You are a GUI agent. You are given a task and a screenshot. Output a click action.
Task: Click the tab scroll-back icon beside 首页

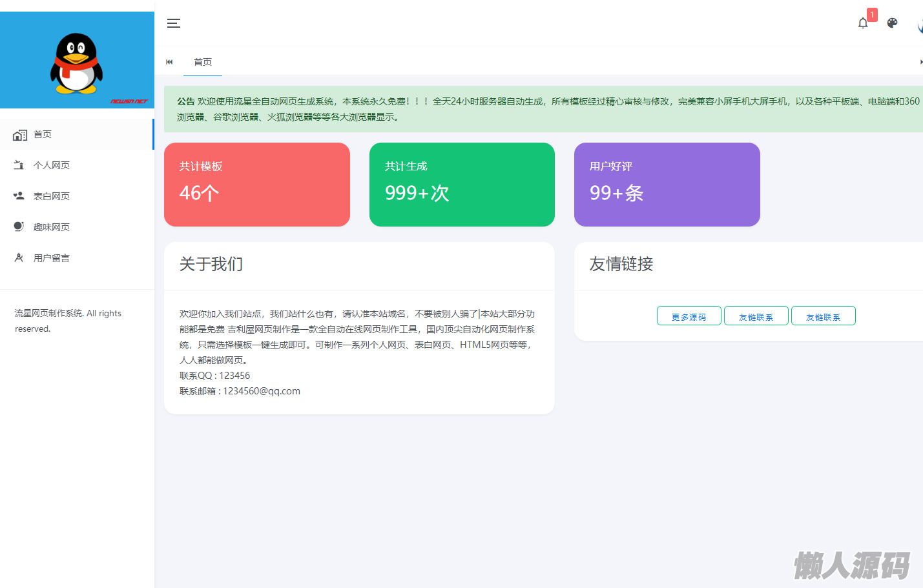pyautogui.click(x=169, y=62)
